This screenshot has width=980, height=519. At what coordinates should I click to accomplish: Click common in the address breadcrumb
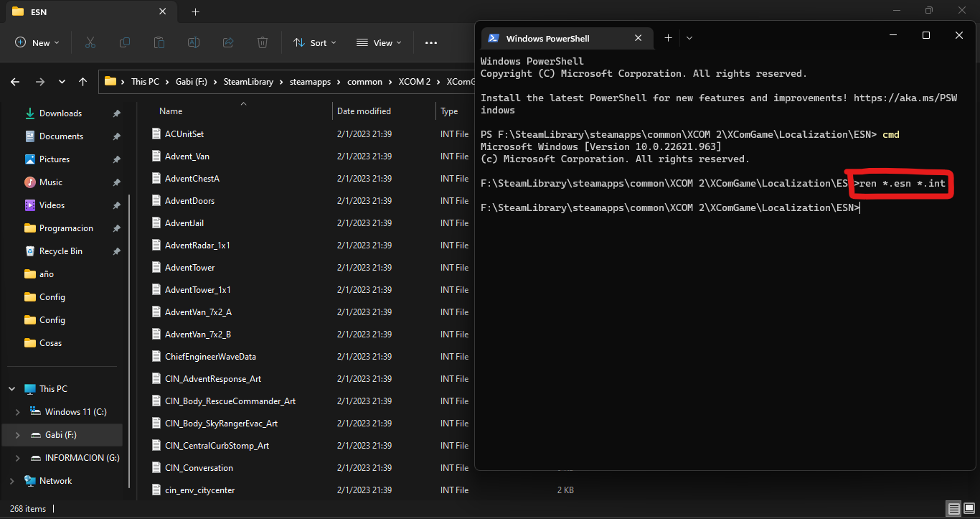pos(364,82)
